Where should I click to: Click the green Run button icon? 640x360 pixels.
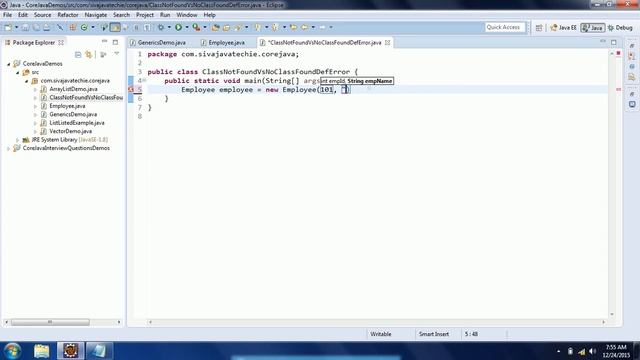(178, 27)
